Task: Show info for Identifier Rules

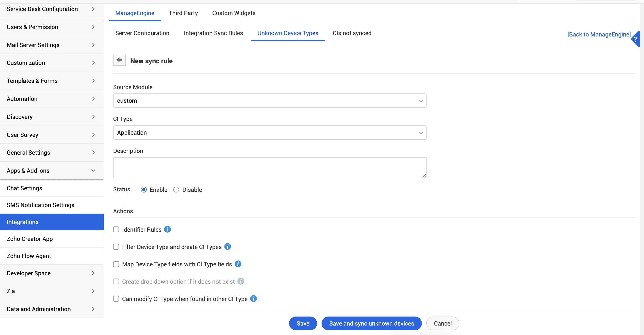Action: pos(167,229)
